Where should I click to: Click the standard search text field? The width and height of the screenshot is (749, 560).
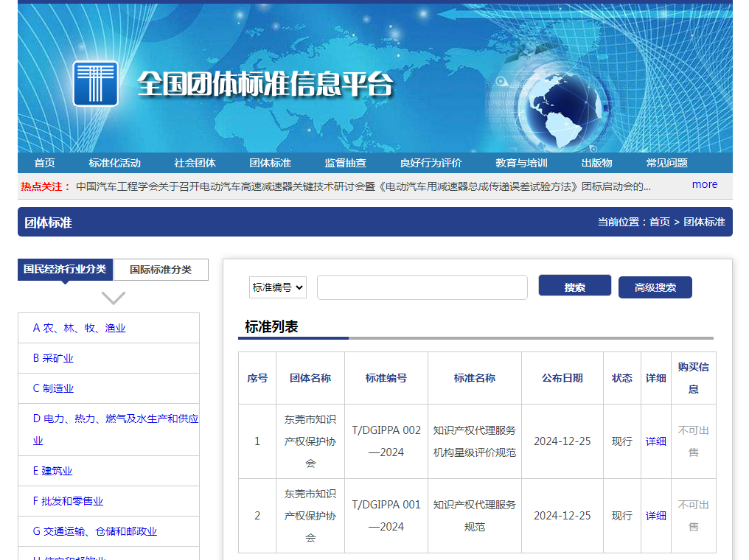click(422, 287)
